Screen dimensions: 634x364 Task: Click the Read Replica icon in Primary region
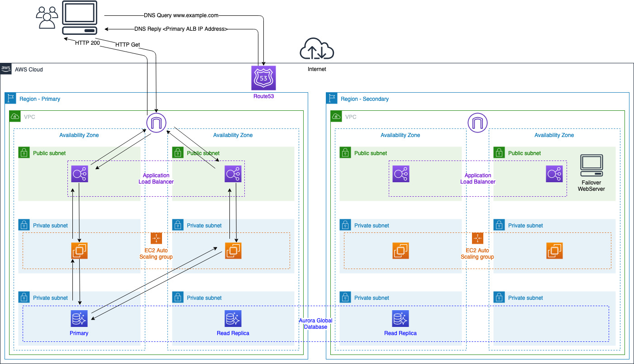[233, 318]
